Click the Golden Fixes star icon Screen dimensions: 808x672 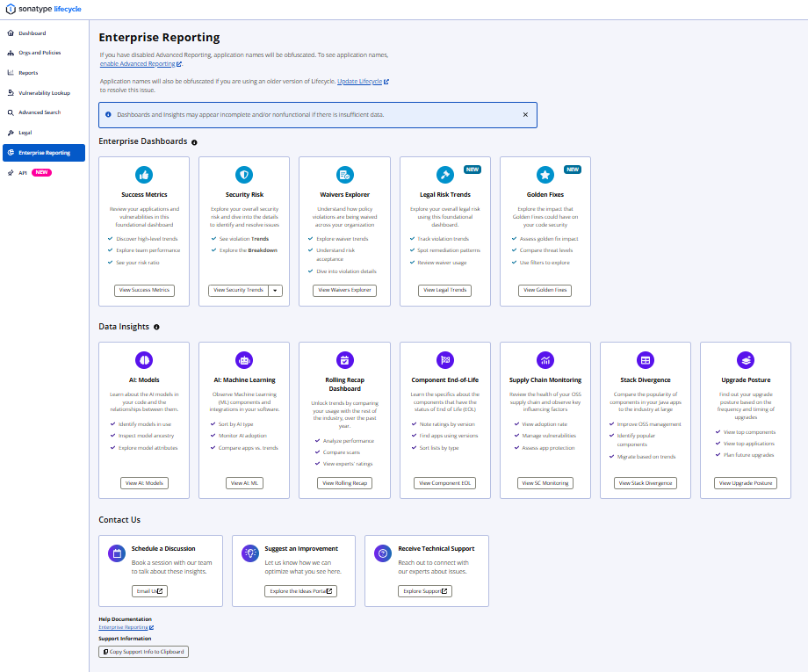[545, 175]
